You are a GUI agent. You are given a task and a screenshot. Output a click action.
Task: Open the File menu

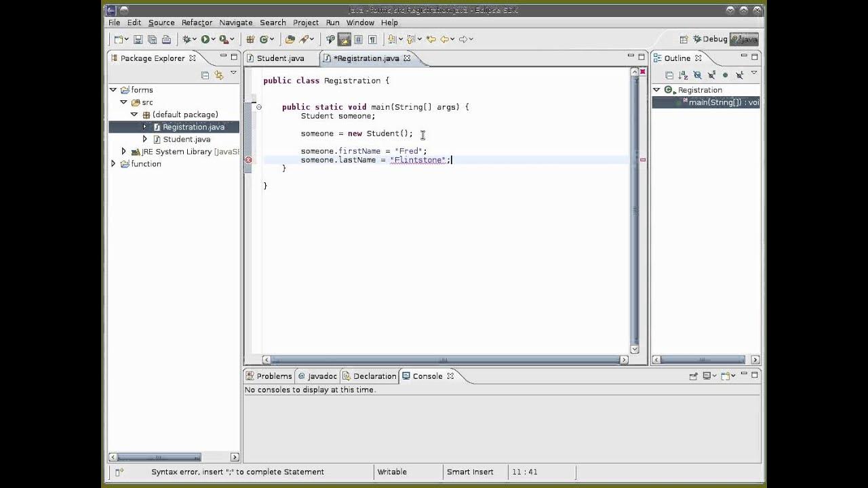tap(114, 22)
